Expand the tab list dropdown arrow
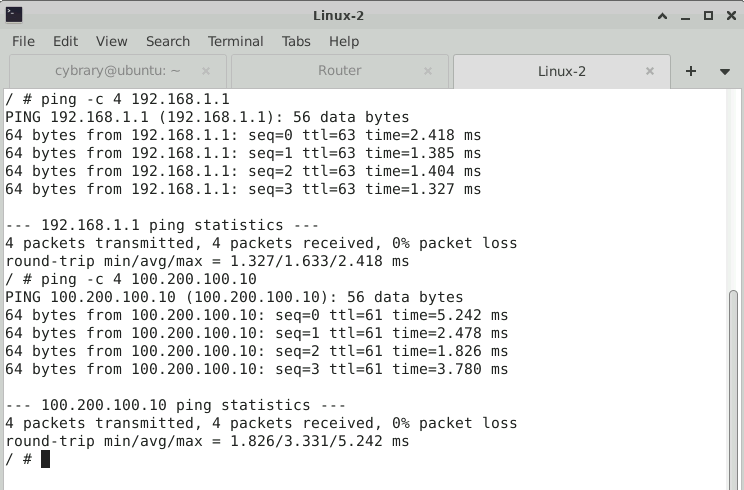Image resolution: width=744 pixels, height=490 pixels. point(724,71)
